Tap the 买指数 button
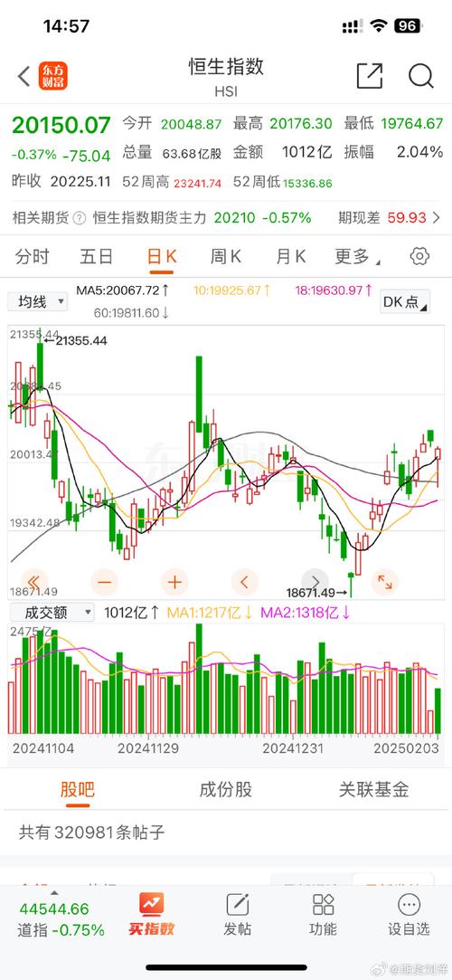Screen dimensions: 452x980 152,914
